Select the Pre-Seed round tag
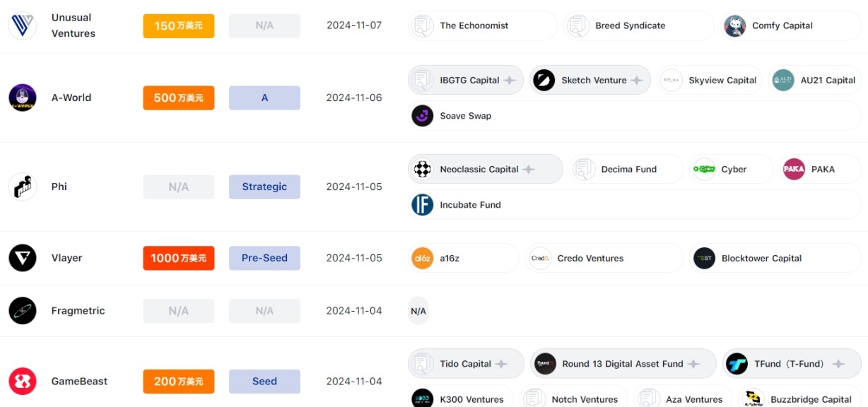 coord(264,258)
